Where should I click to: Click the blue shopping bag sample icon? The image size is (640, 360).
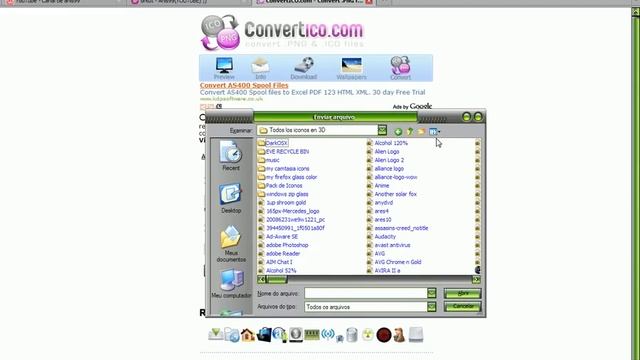tap(264, 335)
